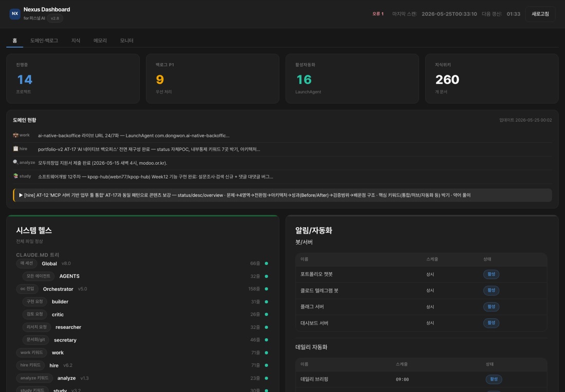Open the 활성자동화 16 LaunchAgent card

click(352, 79)
